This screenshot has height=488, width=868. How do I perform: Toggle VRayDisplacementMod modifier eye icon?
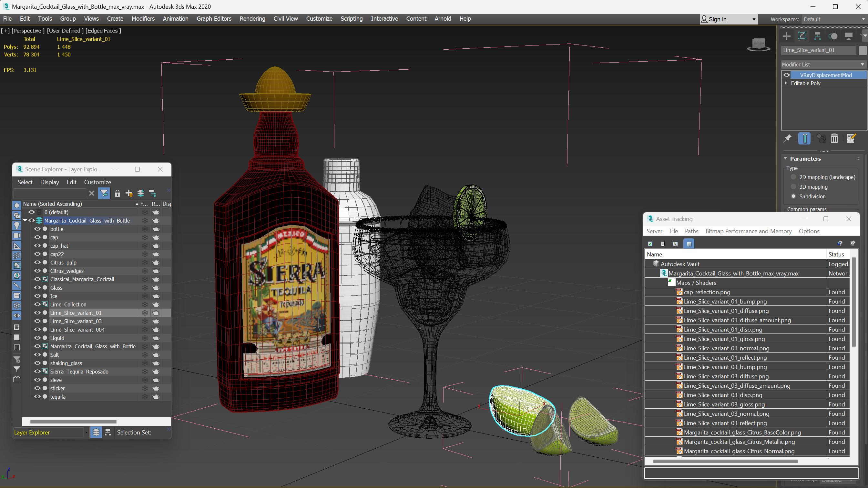click(x=787, y=75)
